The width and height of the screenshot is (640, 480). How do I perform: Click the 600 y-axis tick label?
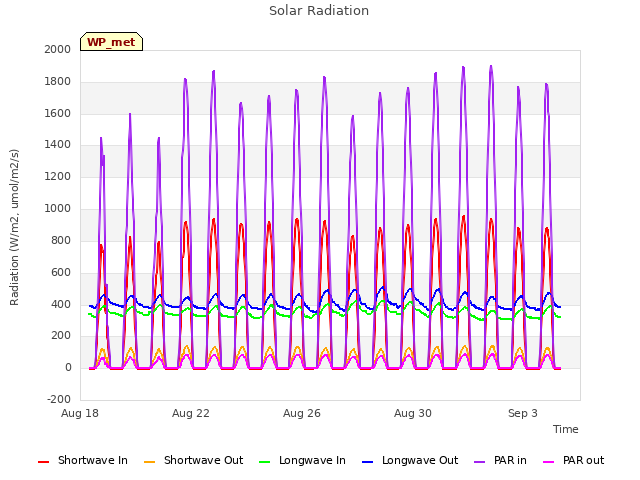coord(61,273)
